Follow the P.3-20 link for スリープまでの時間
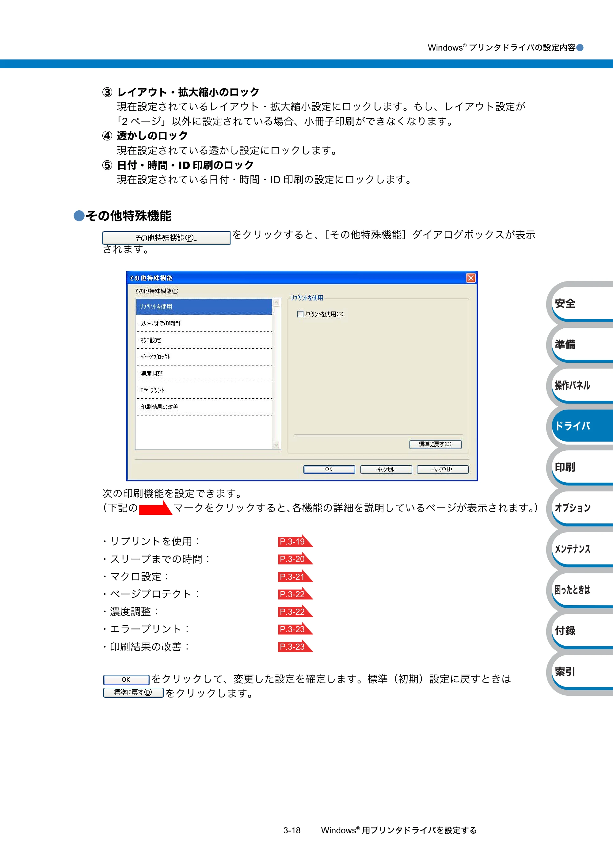 295,559
